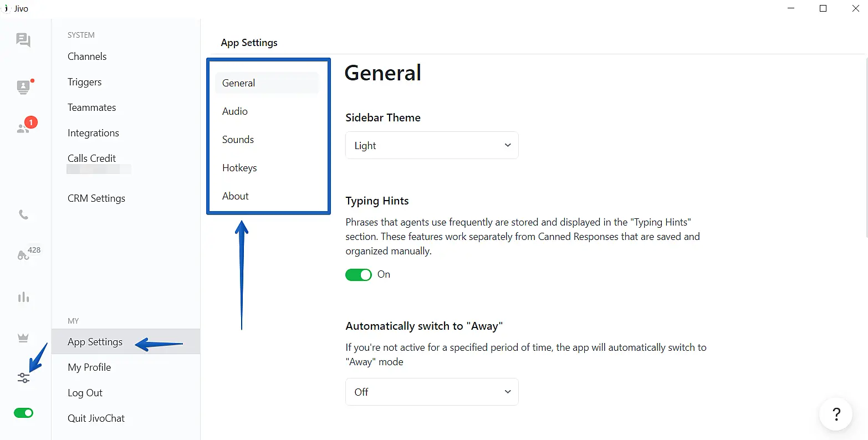Screen dimensions: 868x440
Task: Open the phone calls icon
Action: click(23, 215)
